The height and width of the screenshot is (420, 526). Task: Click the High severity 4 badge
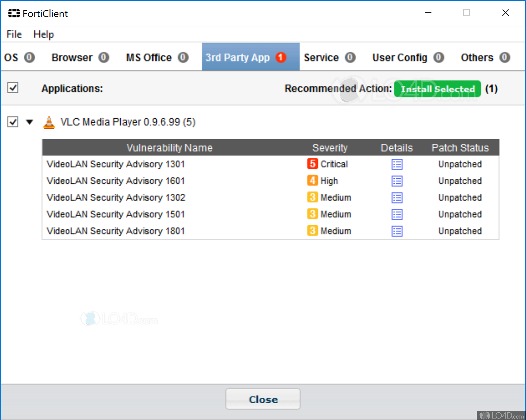pos(312,180)
